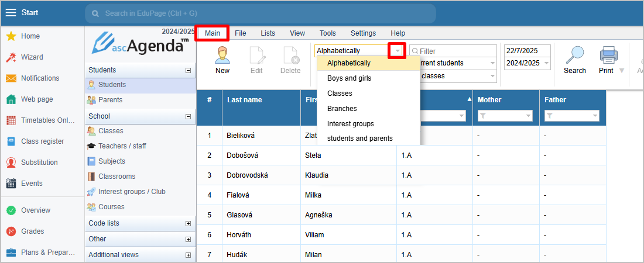
Task: Click the 22/7/2025 date field
Action: coord(527,51)
